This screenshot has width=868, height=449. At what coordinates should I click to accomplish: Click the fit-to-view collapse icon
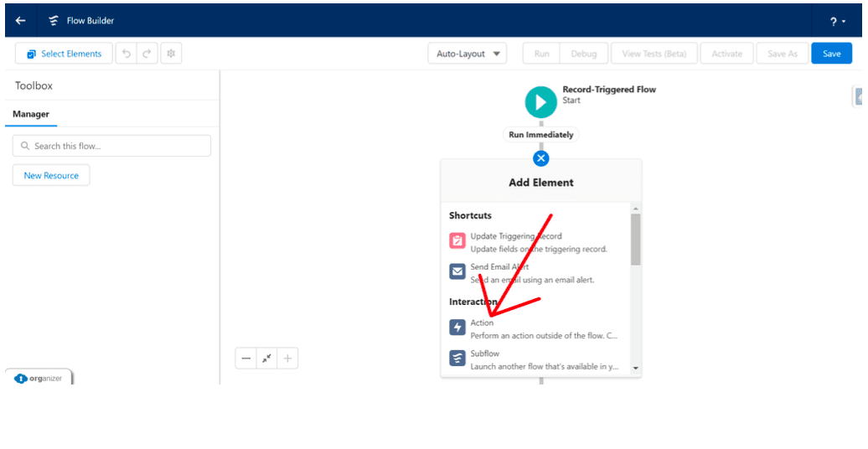tap(266, 359)
